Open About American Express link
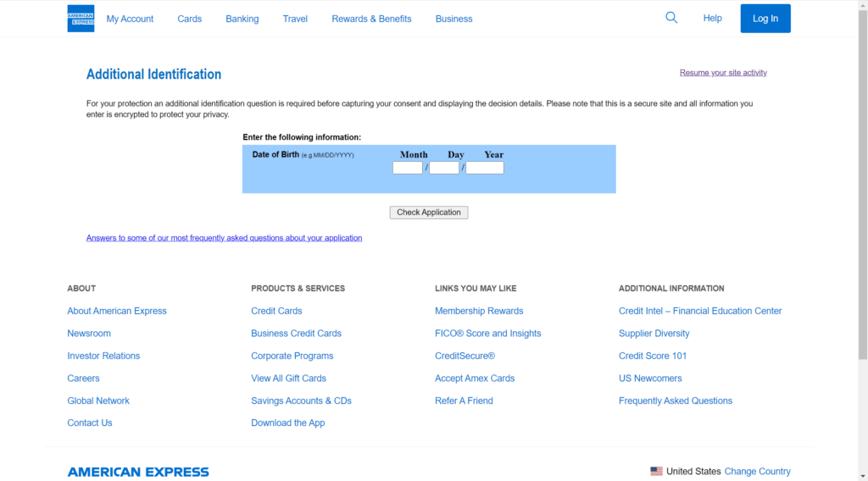Image resolution: width=868 pixels, height=481 pixels. 117,311
